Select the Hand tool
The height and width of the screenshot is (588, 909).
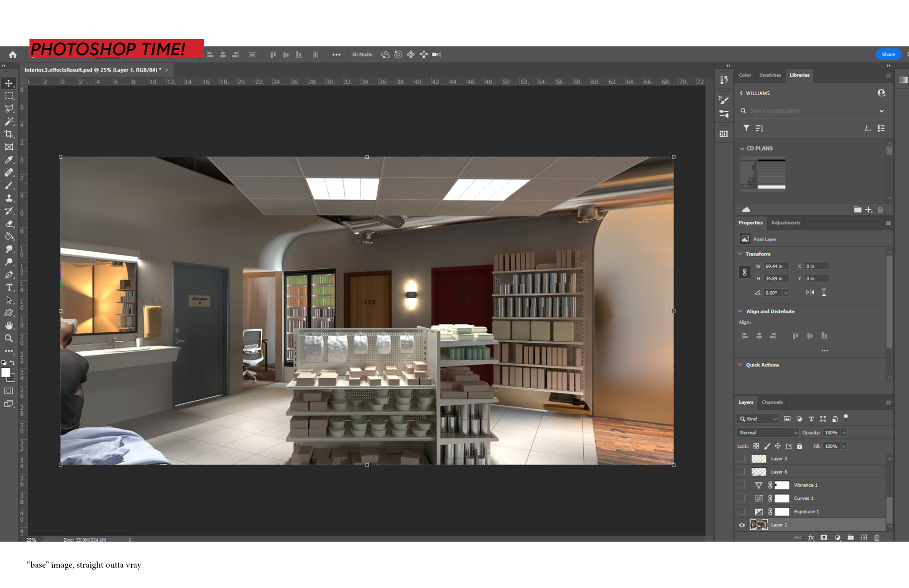(x=9, y=325)
